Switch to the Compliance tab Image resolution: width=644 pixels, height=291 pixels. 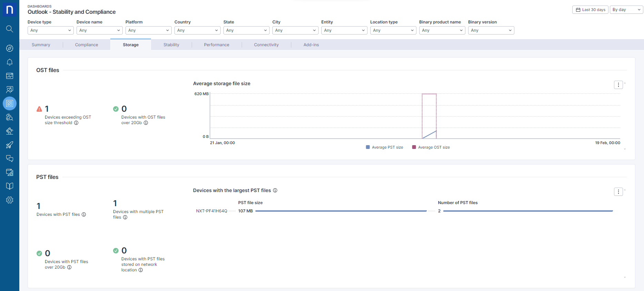click(x=87, y=45)
